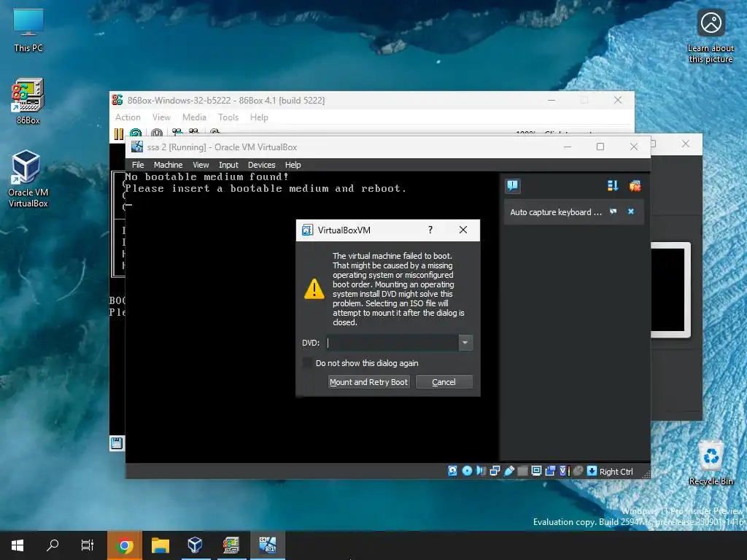Open VirtualBox Input menu
This screenshot has height=560, width=747.
(228, 165)
